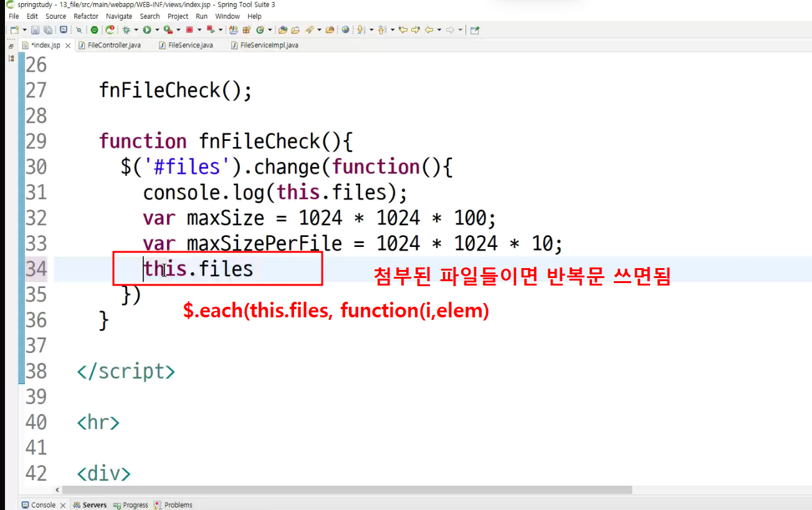This screenshot has width=812, height=510.
Task: Open the coverage launch dropdown arrow
Action: pos(178,29)
